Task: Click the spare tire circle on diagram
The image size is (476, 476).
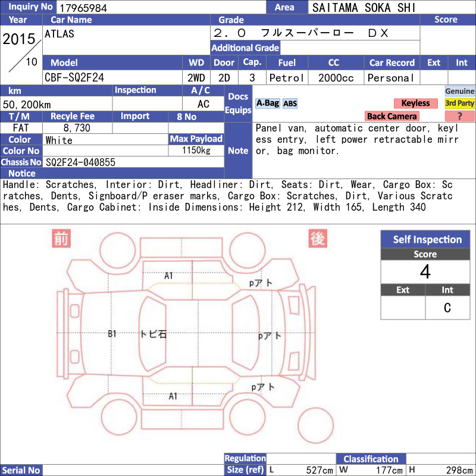Action: point(315,425)
